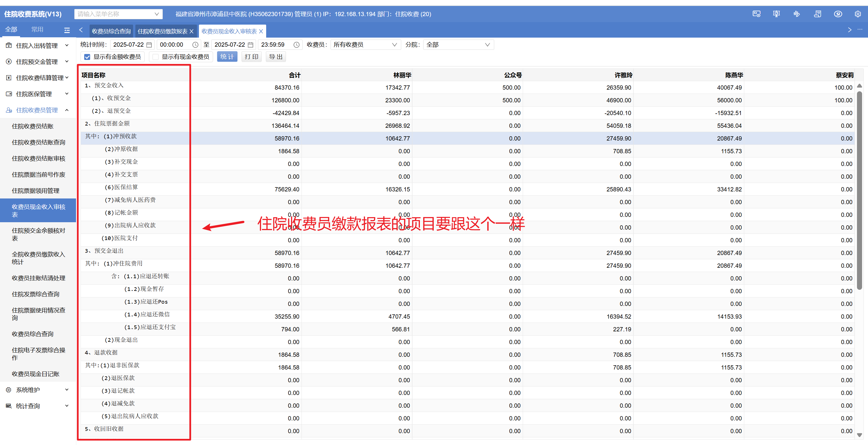Screen dimensions: 868x445
Task: Click the table vertical scrollbar down arrow
Action: coord(859,435)
